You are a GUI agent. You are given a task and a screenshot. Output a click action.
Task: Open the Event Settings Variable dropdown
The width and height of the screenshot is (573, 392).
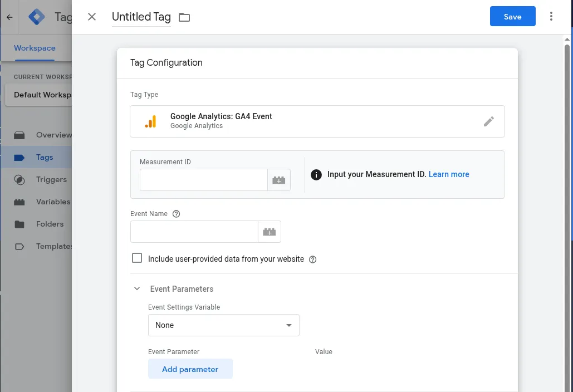[x=224, y=325]
